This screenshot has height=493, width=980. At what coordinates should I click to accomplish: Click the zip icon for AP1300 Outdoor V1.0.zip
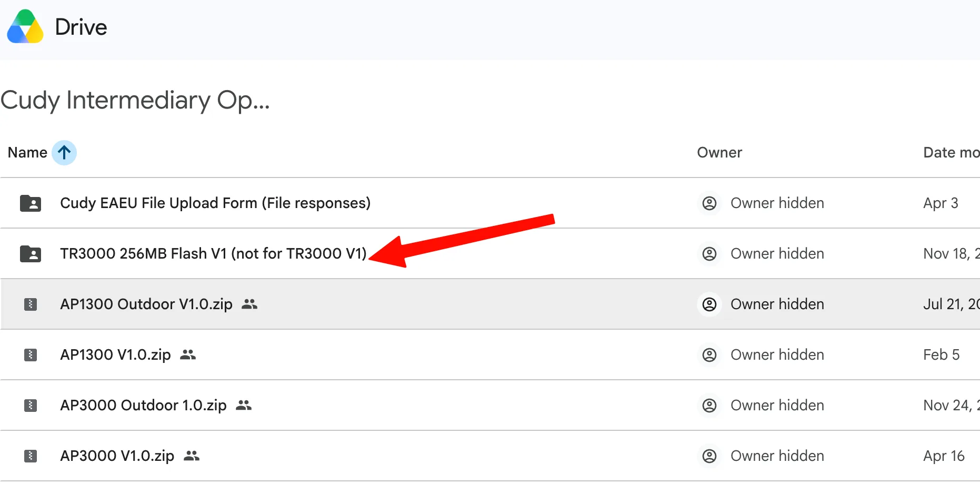coord(31,304)
